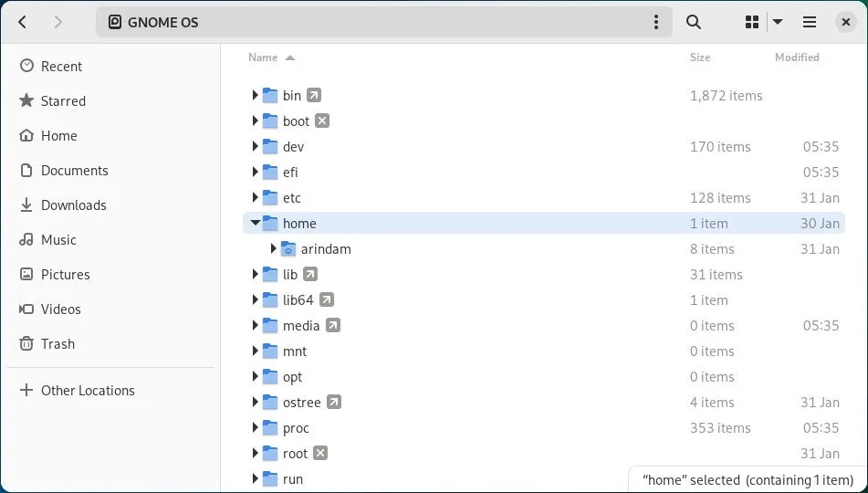Image resolution: width=868 pixels, height=493 pixels.
Task: Sort by the Modified column header
Action: (x=797, y=58)
